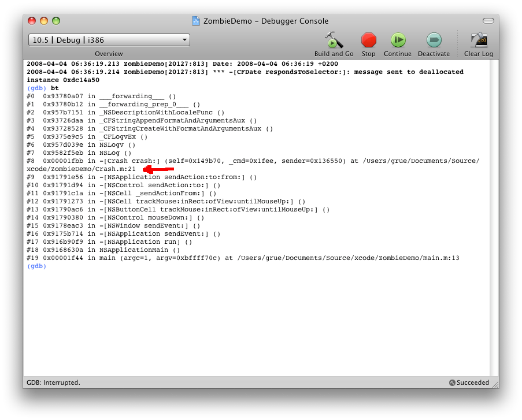Select frame #13 NSButtonCell trackMouse line
Screen dimensions: 522x420
click(178, 210)
